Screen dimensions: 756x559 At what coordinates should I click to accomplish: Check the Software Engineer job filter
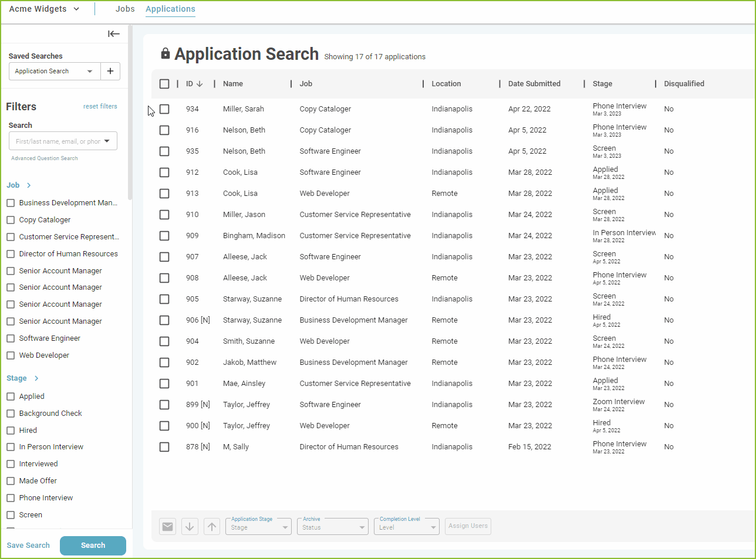click(10, 338)
